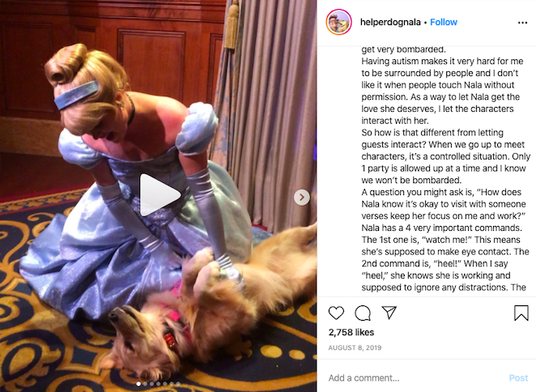
Task: Save the post with the bookmark icon
Action: click(521, 313)
